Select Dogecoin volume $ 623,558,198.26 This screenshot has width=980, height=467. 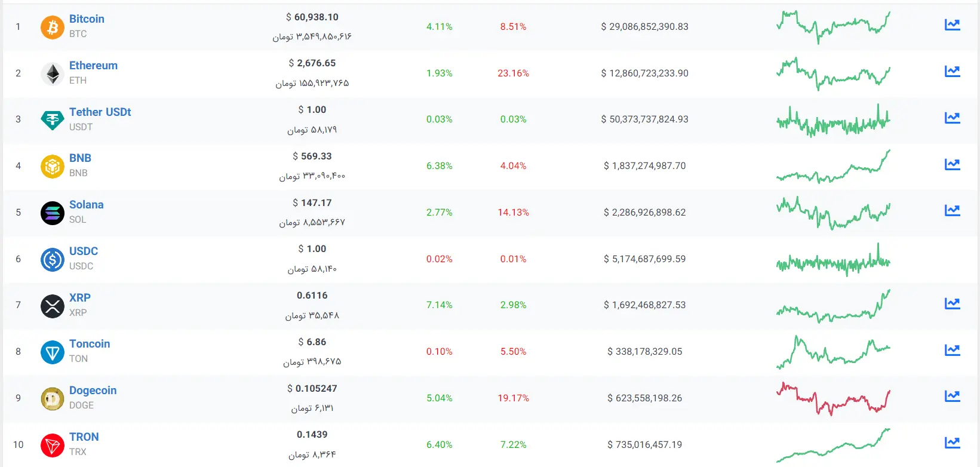click(x=645, y=398)
